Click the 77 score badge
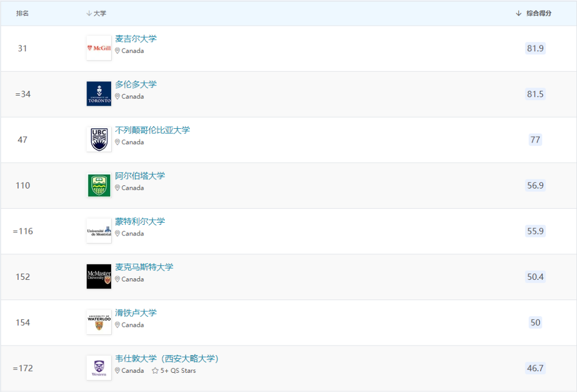 535,140
